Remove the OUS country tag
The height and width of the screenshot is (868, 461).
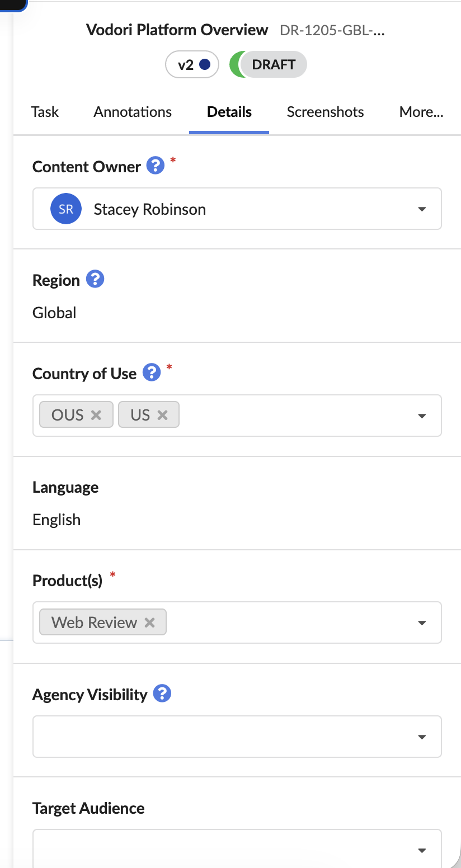coord(96,415)
